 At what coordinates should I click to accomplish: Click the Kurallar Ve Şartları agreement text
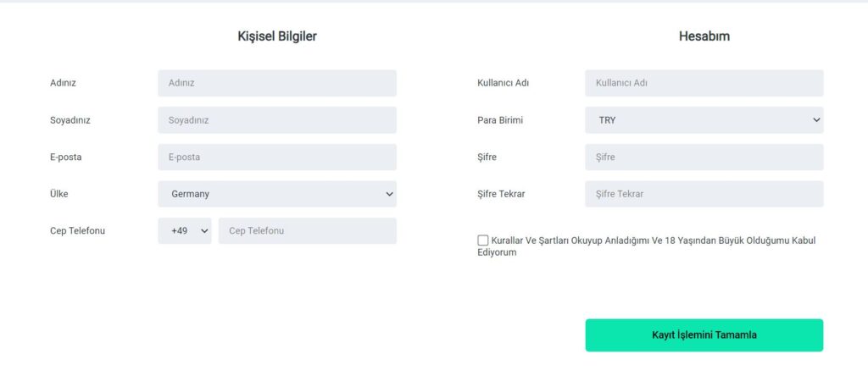pyautogui.click(x=653, y=240)
